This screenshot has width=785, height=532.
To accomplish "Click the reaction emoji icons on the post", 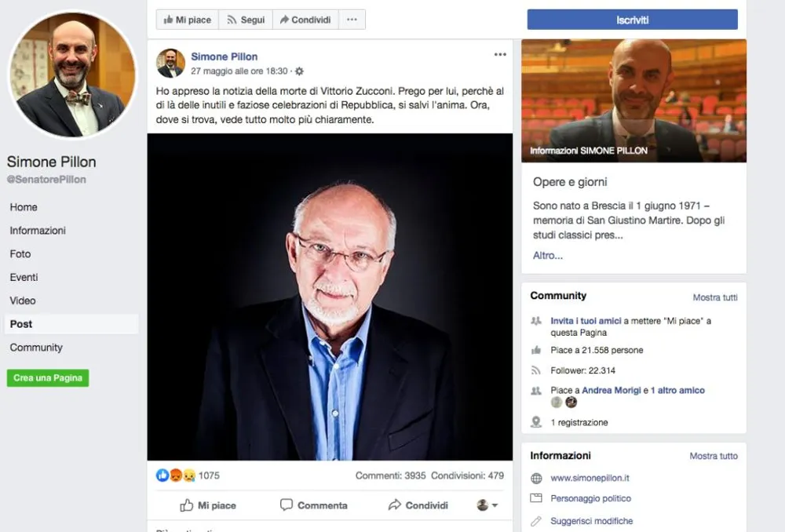I will click(x=176, y=476).
